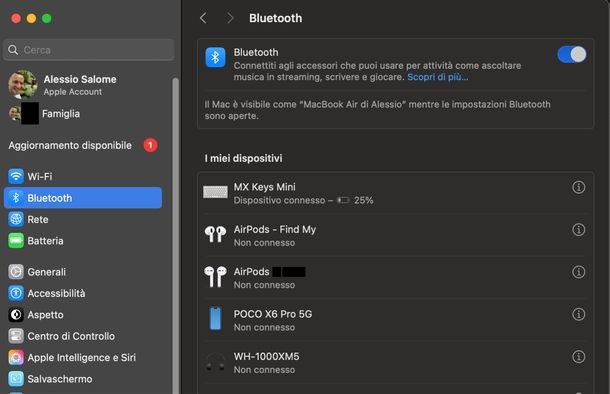This screenshot has height=394, width=610.
Task: Open Apple Intelligence e Siri label
Action: click(x=81, y=357)
